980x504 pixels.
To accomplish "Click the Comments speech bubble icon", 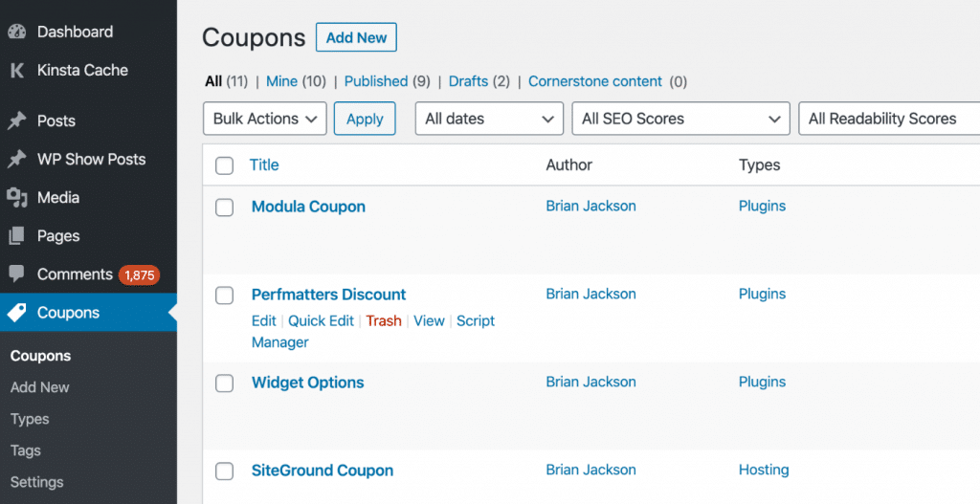I will pyautogui.click(x=17, y=274).
